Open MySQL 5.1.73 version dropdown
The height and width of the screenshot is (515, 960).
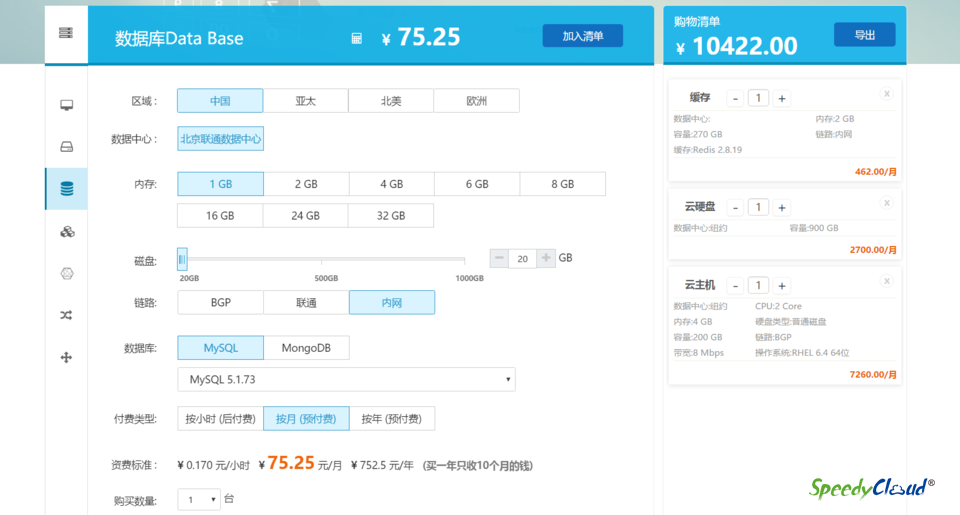[347, 380]
